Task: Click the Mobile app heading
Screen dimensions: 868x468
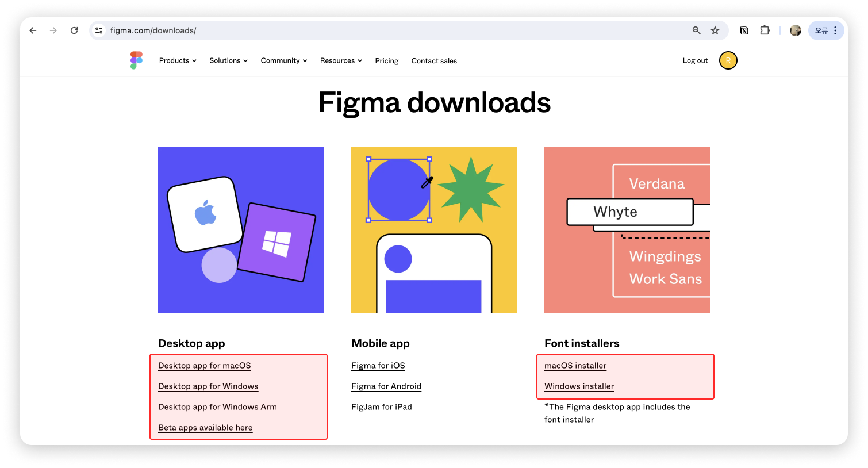Action: [381, 343]
